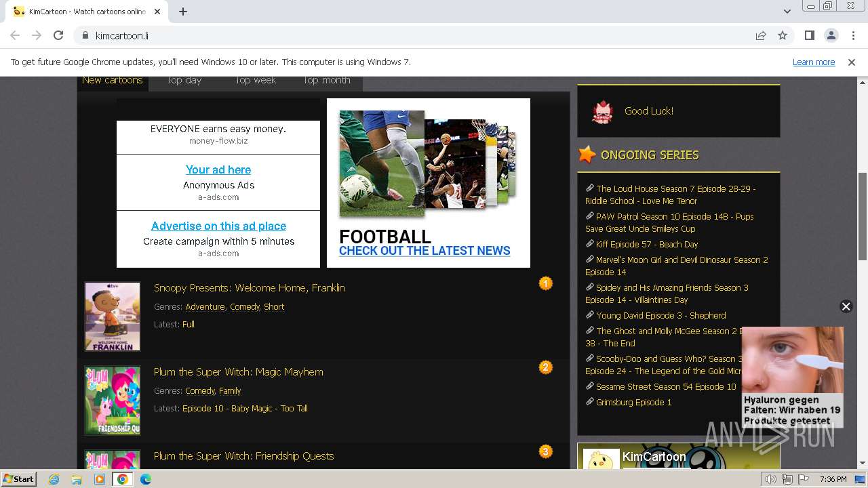Click the KimCartoon banner at bottom right
868x488 pixels.
(678, 457)
